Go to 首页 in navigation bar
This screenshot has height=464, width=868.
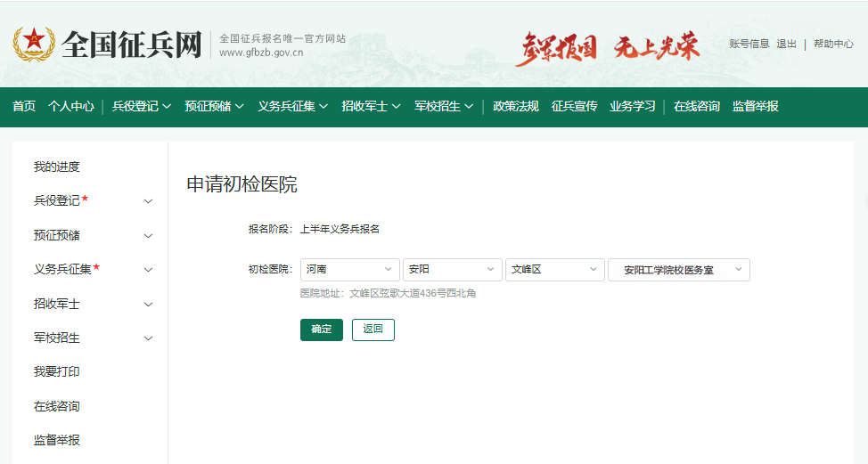point(24,106)
